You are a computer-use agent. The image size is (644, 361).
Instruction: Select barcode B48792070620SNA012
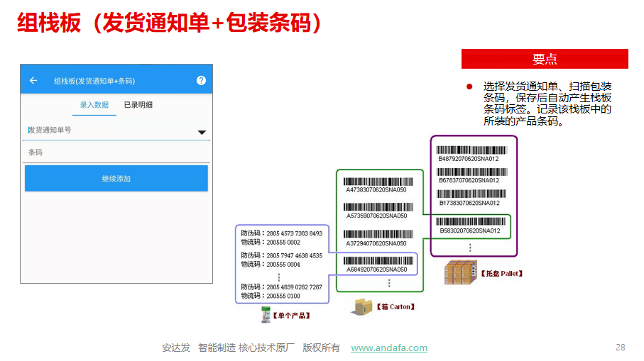469,151
